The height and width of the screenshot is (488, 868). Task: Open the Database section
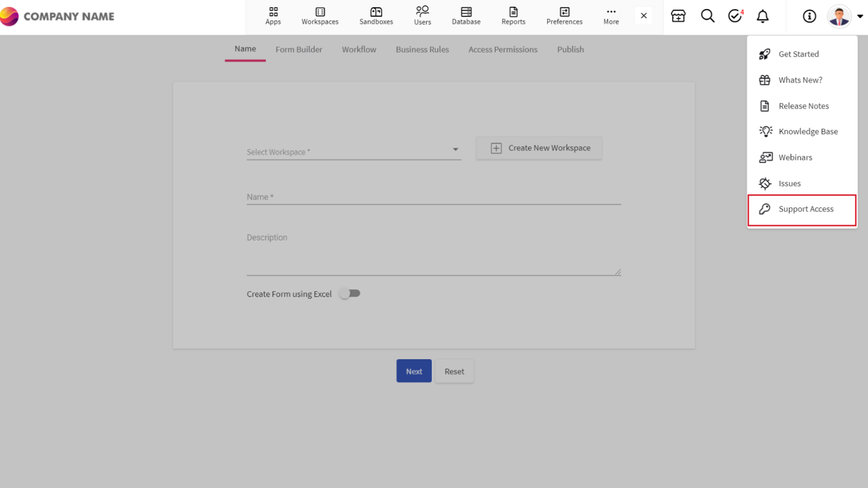click(x=466, y=15)
